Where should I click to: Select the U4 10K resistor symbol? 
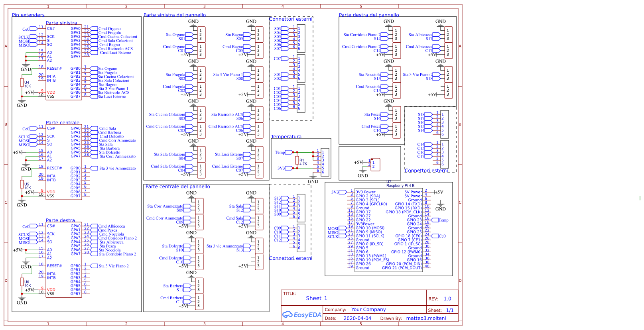22,82
